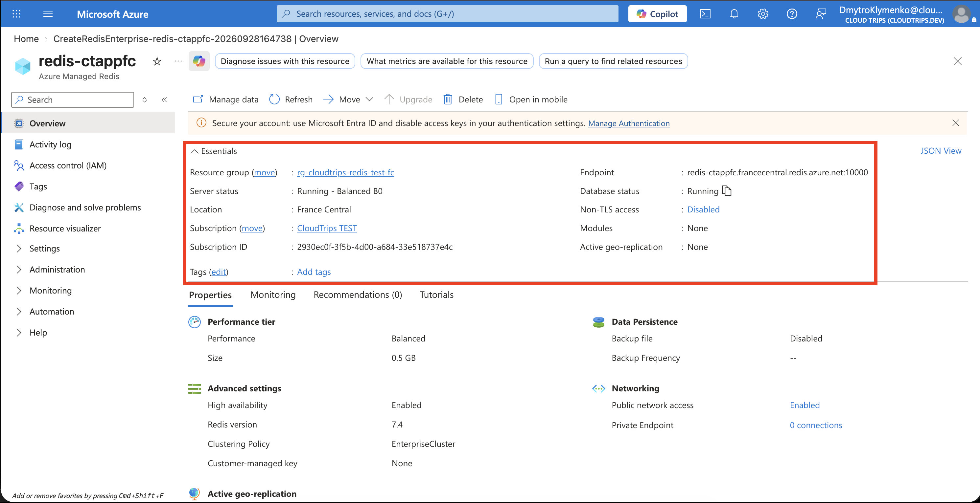Screen dimensions: 980x503
Task: Open Cloud Shell terminal icon
Action: tap(705, 14)
